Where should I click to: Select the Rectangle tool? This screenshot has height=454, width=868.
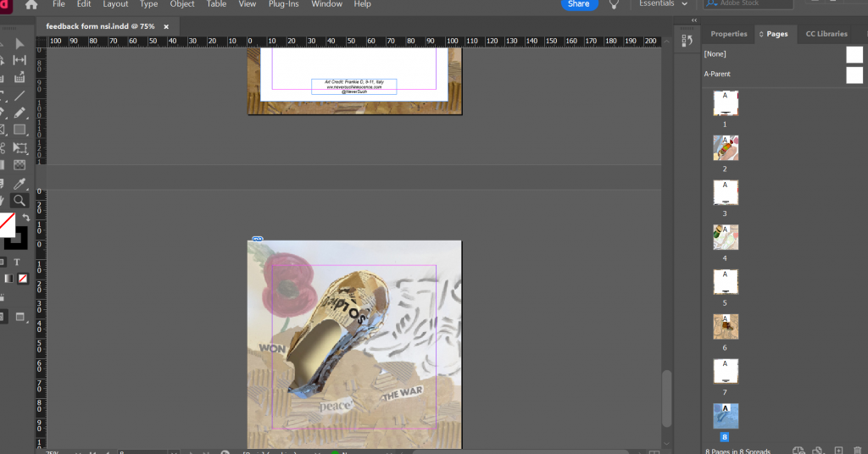pos(19,130)
